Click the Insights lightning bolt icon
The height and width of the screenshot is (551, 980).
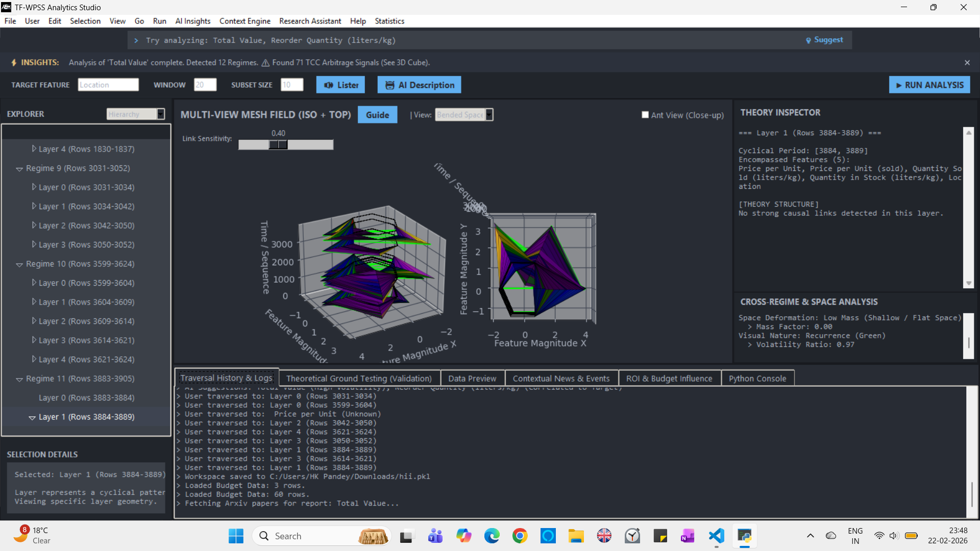coord(14,62)
